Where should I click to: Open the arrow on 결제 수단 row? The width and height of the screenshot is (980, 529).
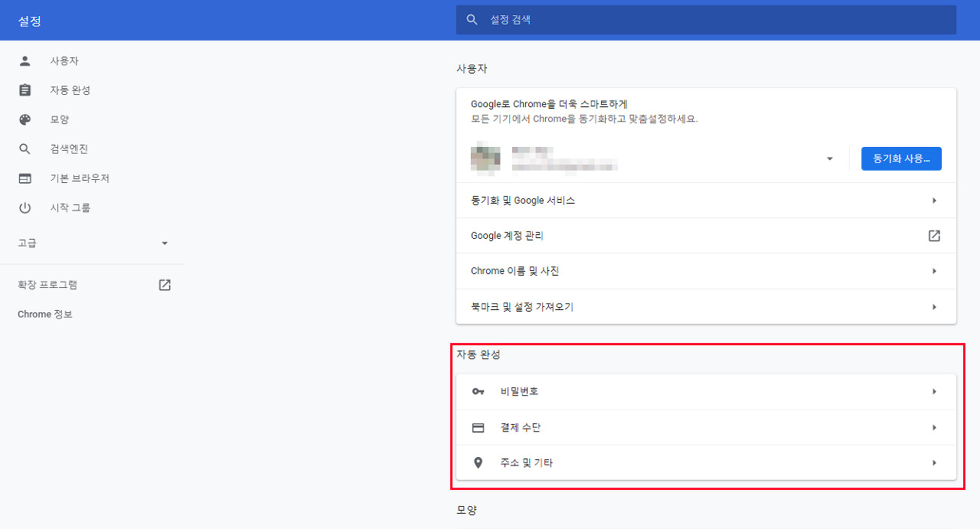click(934, 428)
